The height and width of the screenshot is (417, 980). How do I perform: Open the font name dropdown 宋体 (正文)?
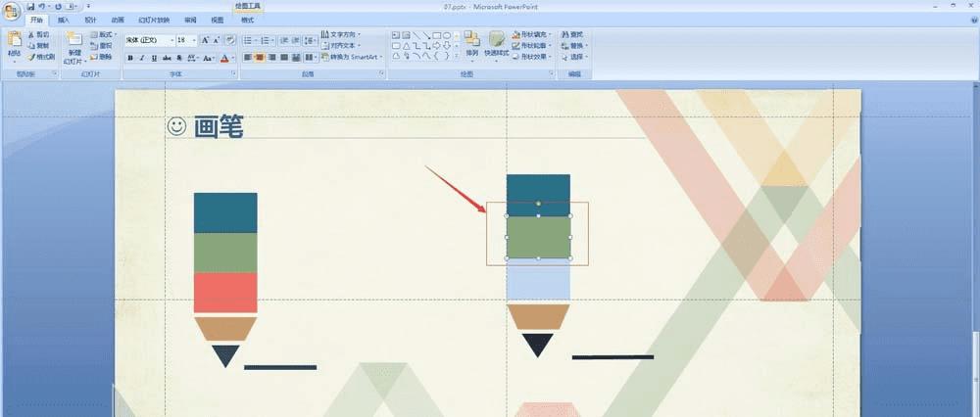(171, 40)
